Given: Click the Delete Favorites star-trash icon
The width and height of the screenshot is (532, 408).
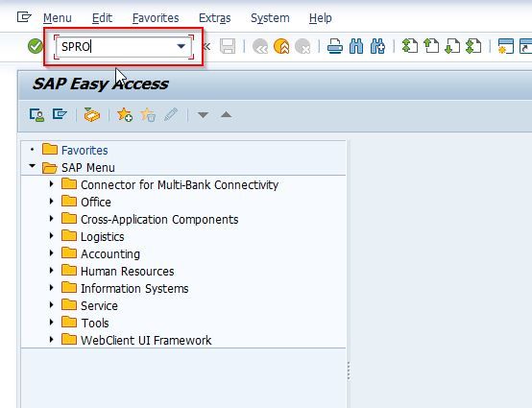Looking at the screenshot, I should [x=148, y=115].
